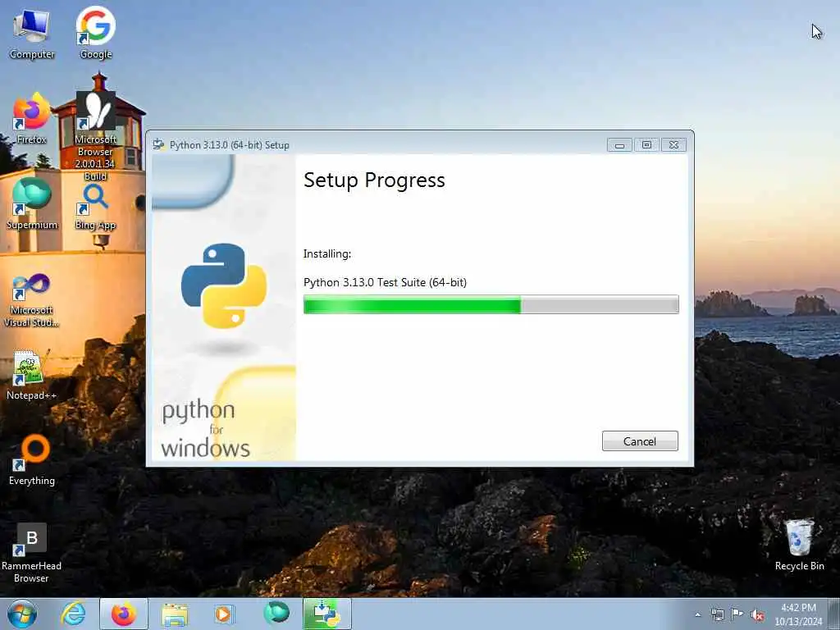Click 'Python 3.13.0 Test Suite (64-bit)' text
The image size is (840, 630).
pyautogui.click(x=385, y=282)
